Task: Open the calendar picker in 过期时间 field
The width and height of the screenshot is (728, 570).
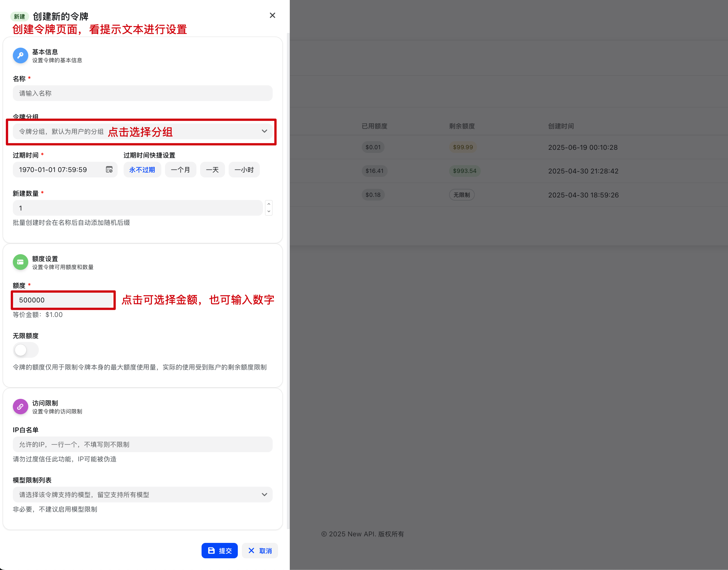Action: coord(109,169)
